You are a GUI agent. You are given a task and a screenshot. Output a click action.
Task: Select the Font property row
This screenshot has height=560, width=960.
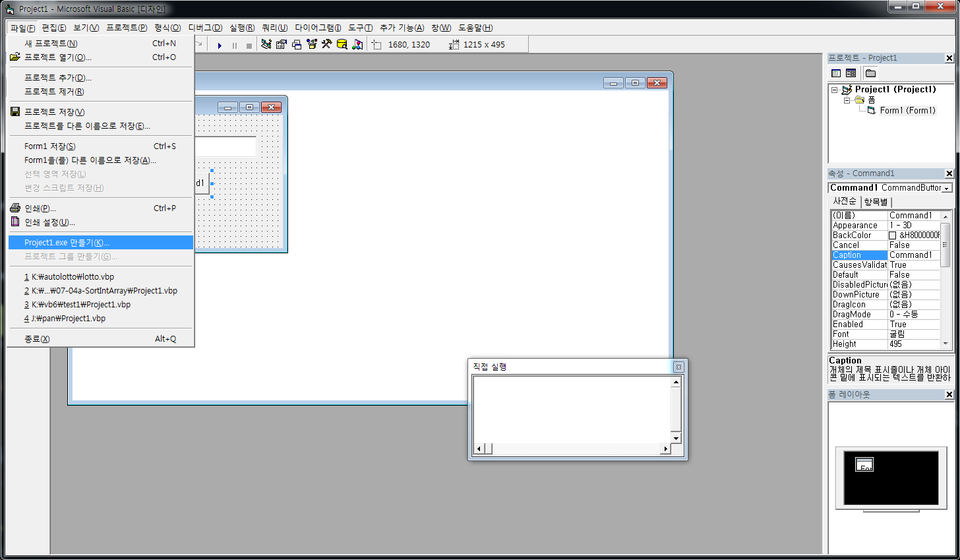pos(885,334)
